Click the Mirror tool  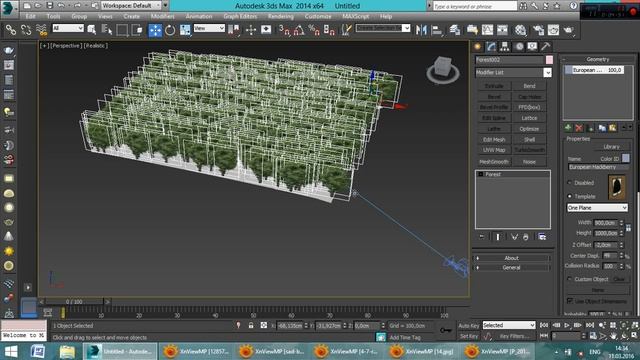pyautogui.click(x=421, y=30)
